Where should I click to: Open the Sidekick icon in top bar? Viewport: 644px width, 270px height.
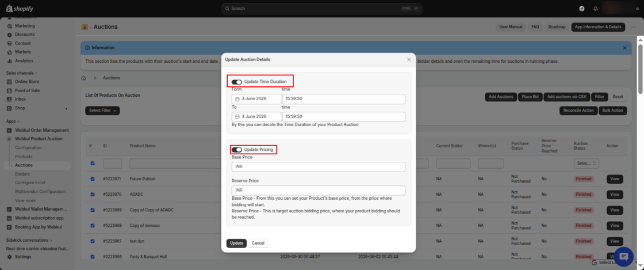[x=581, y=9]
